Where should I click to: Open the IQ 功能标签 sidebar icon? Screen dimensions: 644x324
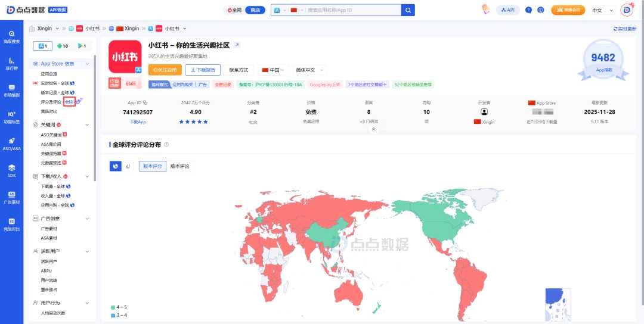[11, 117]
